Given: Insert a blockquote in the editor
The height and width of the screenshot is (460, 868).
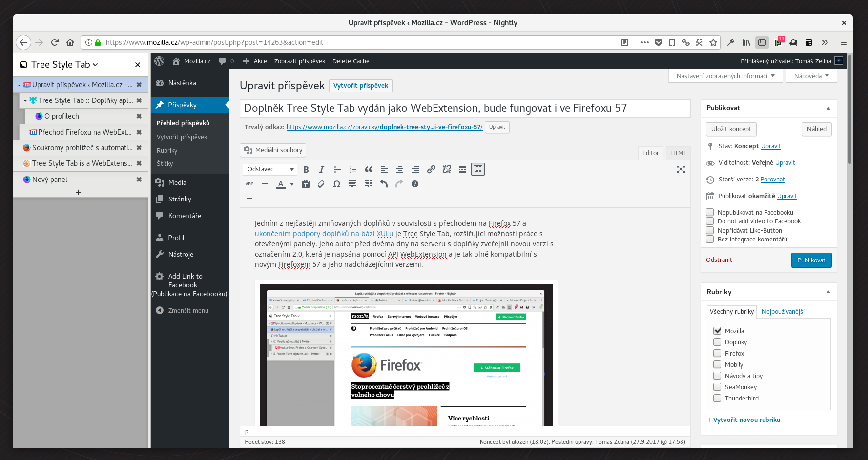Looking at the screenshot, I should 369,169.
